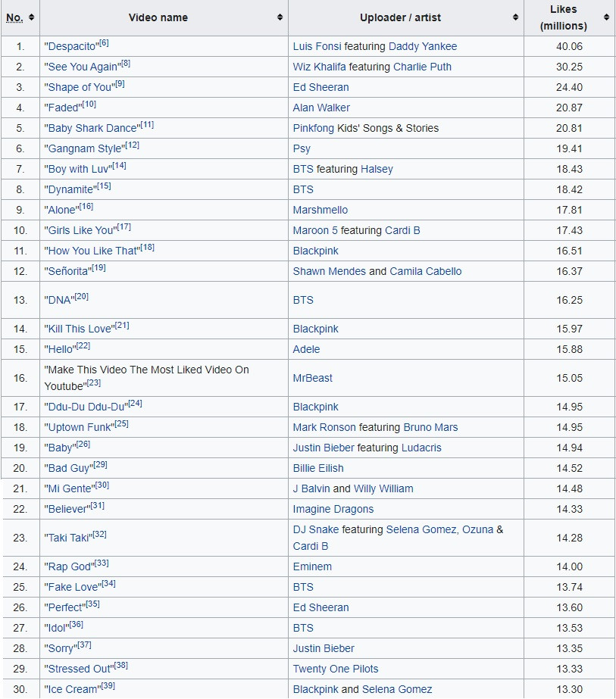
Task: Open the "How You Like That" link
Action: [x=92, y=251]
